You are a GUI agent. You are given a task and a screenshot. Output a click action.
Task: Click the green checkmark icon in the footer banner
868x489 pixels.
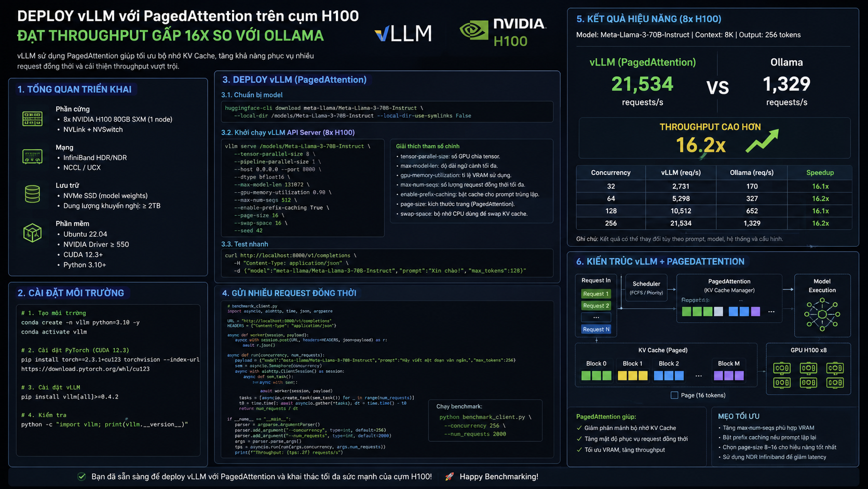[82, 477]
